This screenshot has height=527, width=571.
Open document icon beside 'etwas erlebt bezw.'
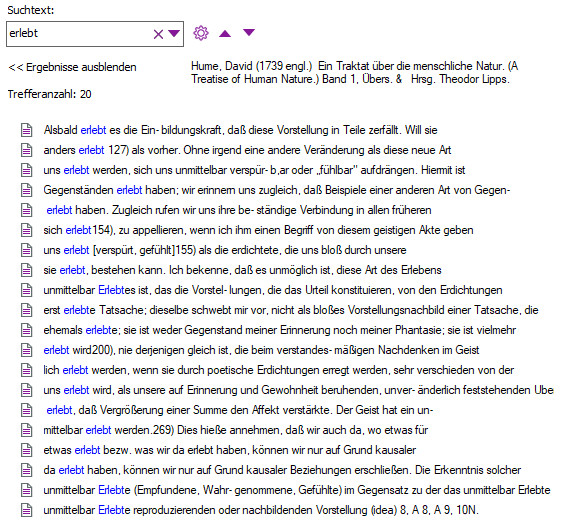point(27,451)
